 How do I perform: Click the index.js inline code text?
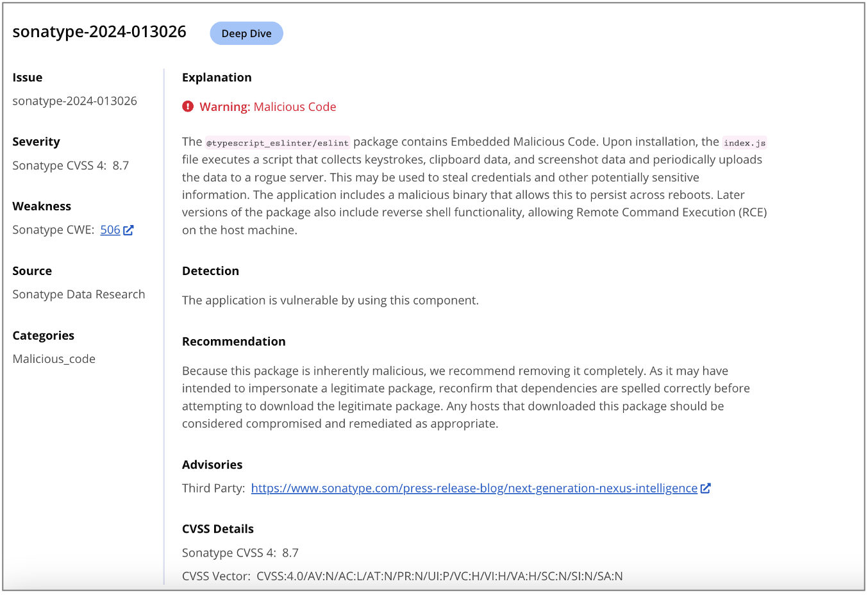(x=744, y=143)
